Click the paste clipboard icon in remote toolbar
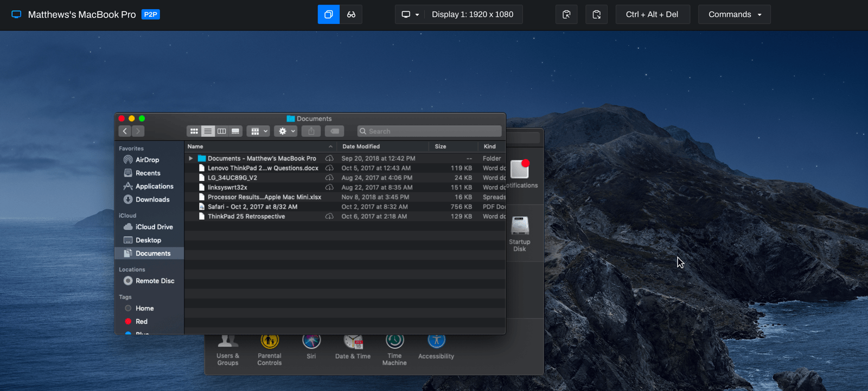This screenshot has width=868, height=391. 596,15
